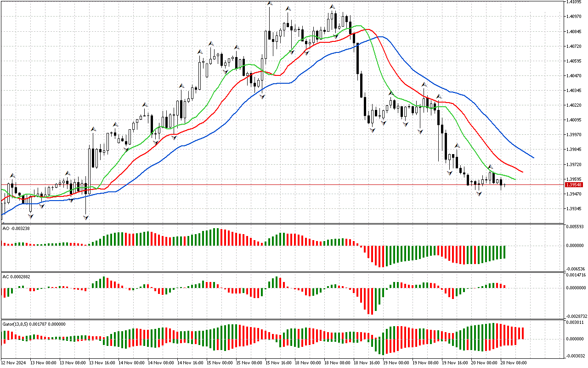Select the 1.40220 price scale label

coord(575,105)
